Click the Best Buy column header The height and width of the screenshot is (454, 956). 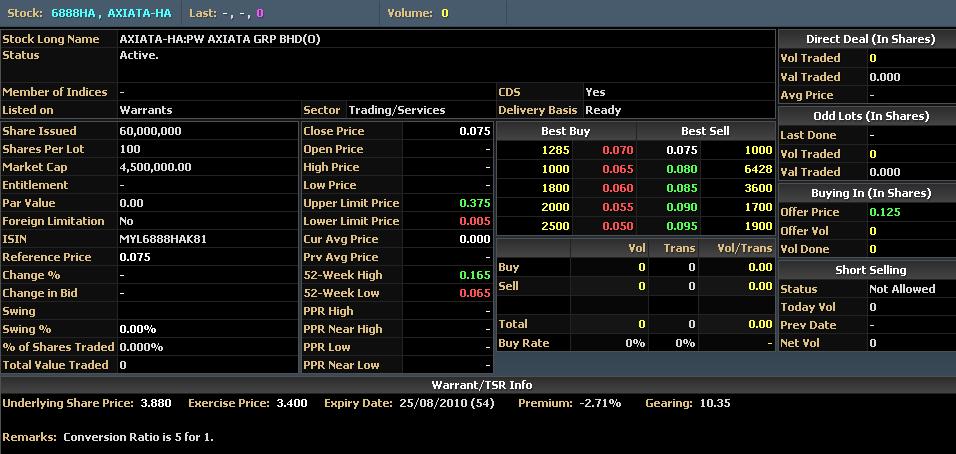(566, 131)
